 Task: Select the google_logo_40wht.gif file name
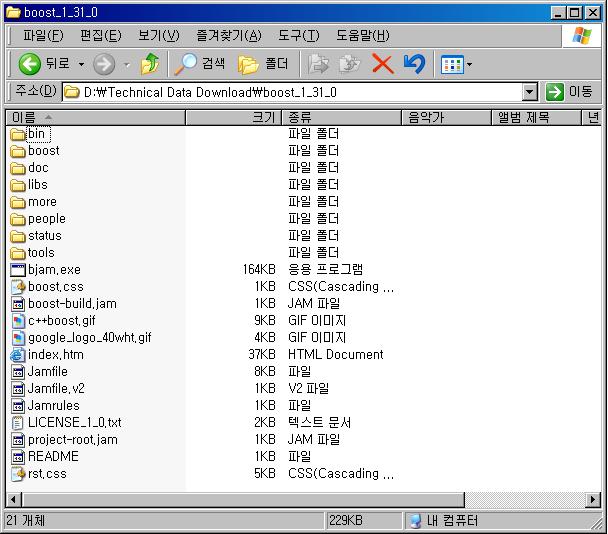point(90,338)
